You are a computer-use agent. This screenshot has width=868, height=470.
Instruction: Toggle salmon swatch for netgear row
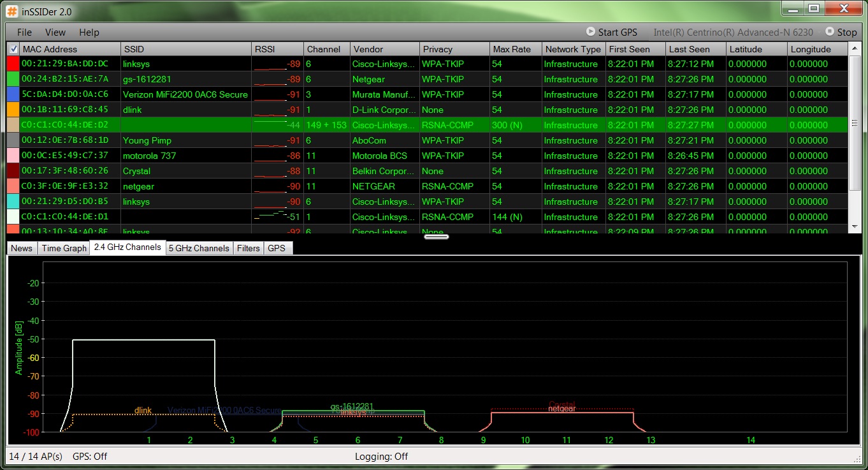[13, 186]
